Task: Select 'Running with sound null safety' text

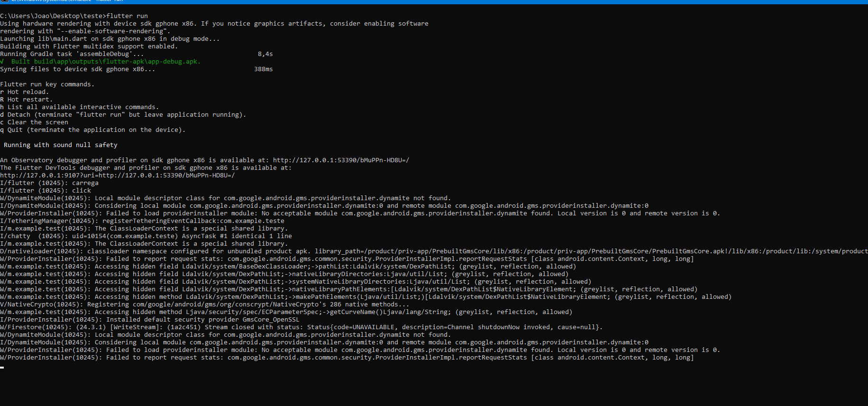Action: [61, 145]
